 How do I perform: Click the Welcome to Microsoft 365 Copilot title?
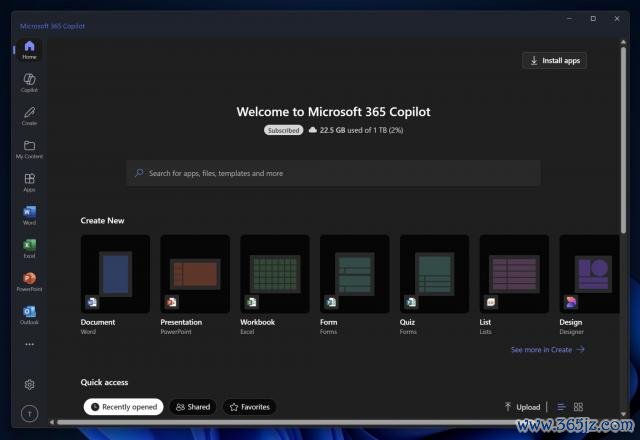tap(333, 111)
